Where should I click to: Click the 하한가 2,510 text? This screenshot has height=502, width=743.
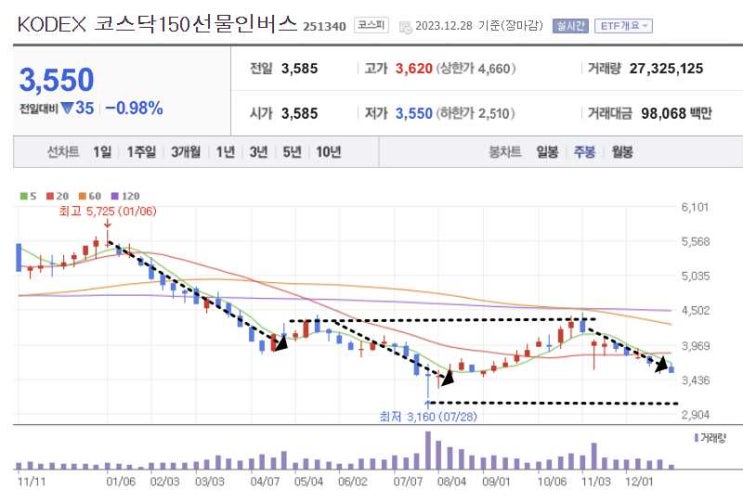coord(475,114)
